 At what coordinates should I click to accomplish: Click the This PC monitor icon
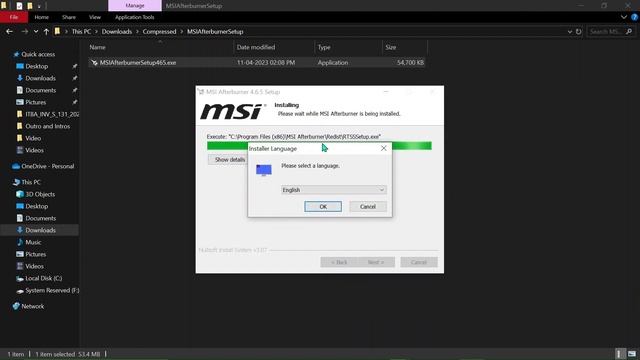click(x=16, y=182)
